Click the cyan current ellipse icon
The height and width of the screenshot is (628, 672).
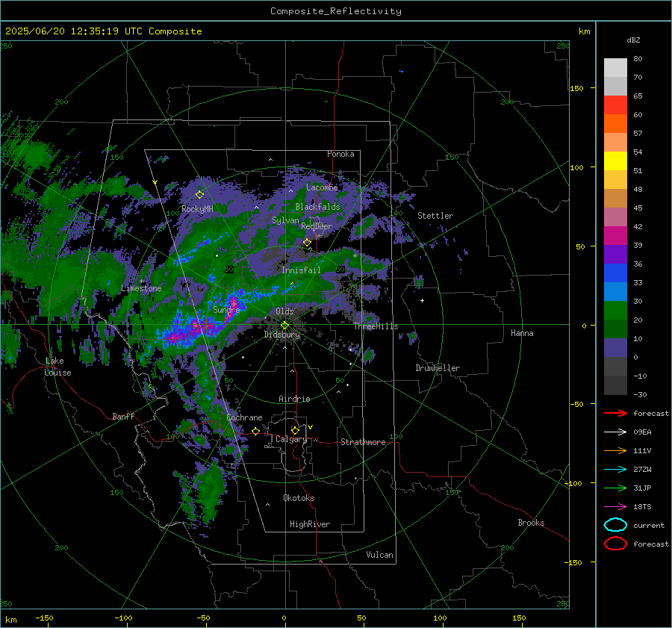615,525
